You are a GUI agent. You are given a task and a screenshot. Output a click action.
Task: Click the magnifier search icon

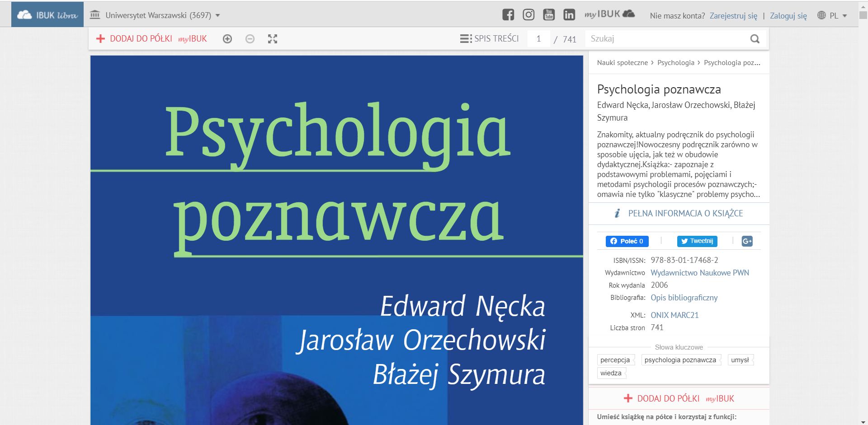tap(755, 39)
